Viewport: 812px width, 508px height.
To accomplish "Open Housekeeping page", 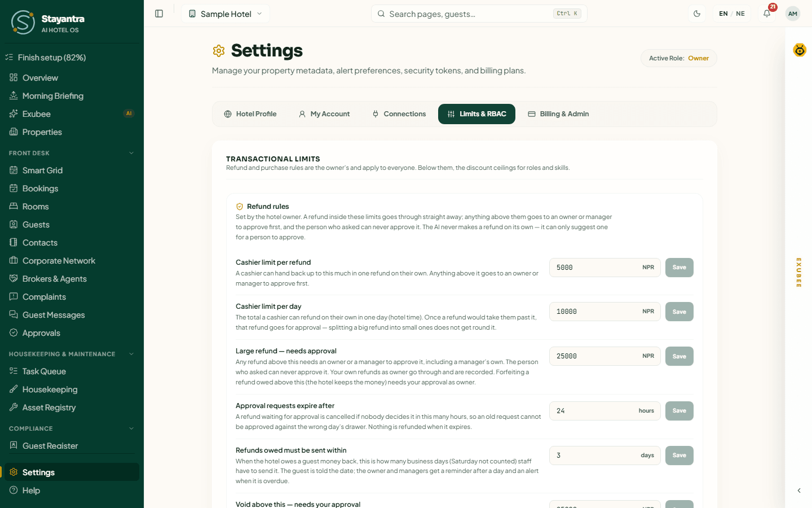I will click(72, 389).
